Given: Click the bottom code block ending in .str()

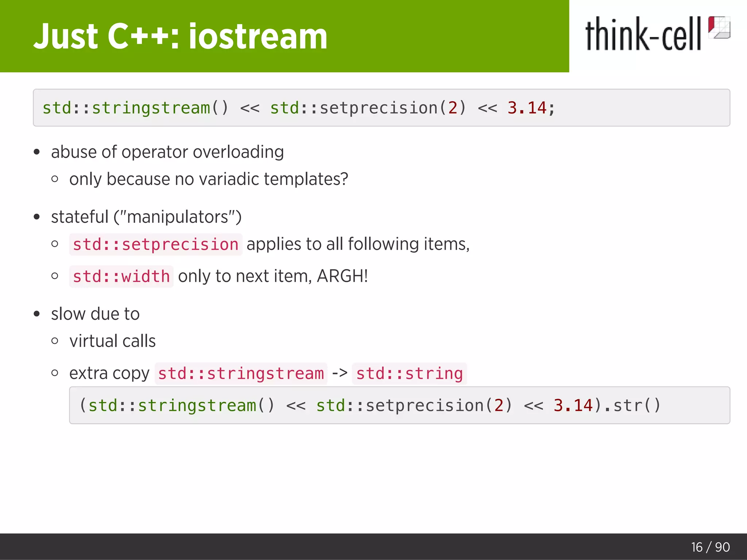Looking at the screenshot, I should pyautogui.click(x=400, y=405).
